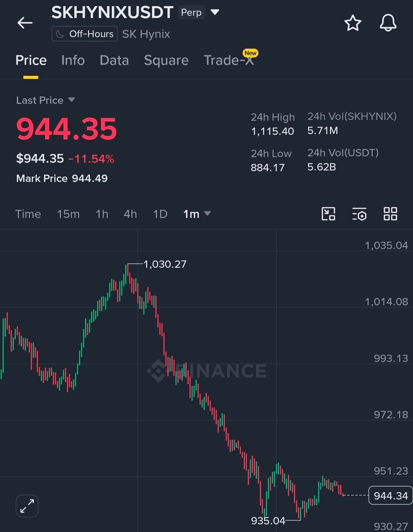Open the Last Price dropdown

(x=46, y=100)
